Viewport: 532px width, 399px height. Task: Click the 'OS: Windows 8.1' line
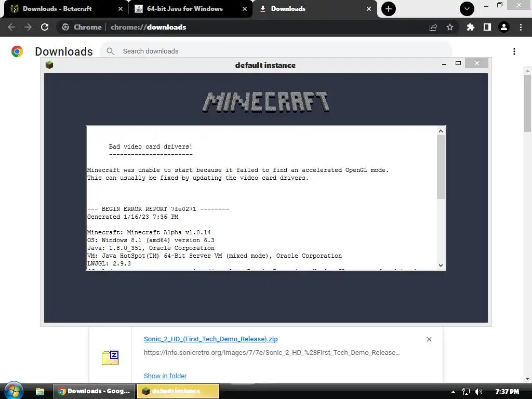[x=151, y=240]
